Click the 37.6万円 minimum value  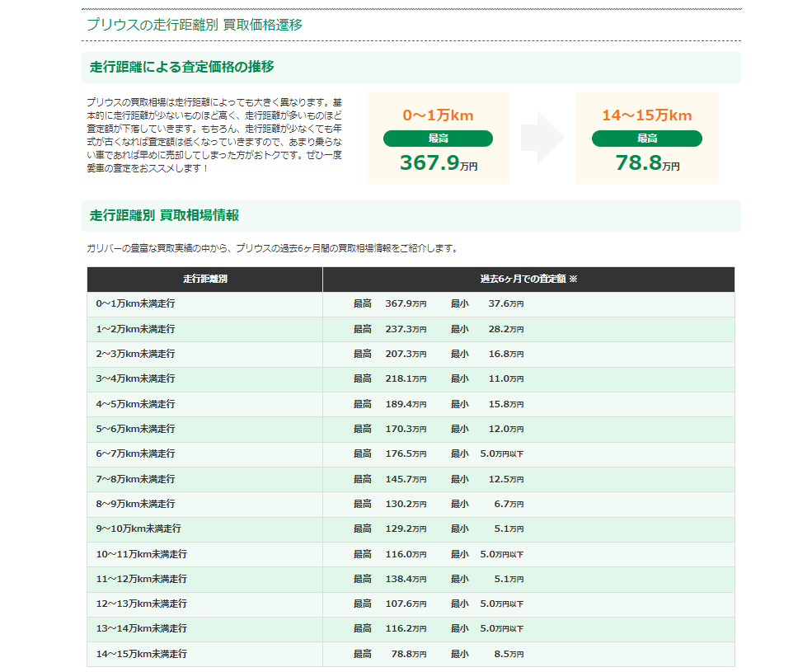[x=506, y=304]
